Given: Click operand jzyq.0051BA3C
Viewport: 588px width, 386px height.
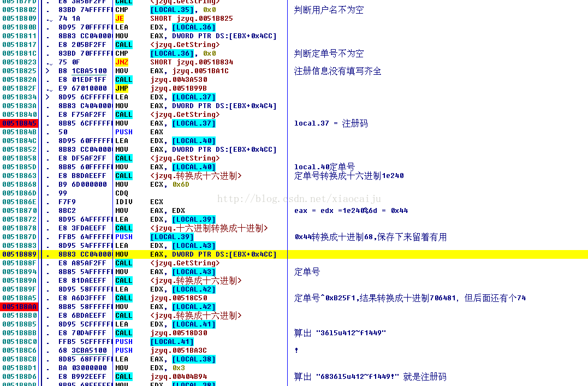Looking at the screenshot, I should pyautogui.click(x=178, y=351).
